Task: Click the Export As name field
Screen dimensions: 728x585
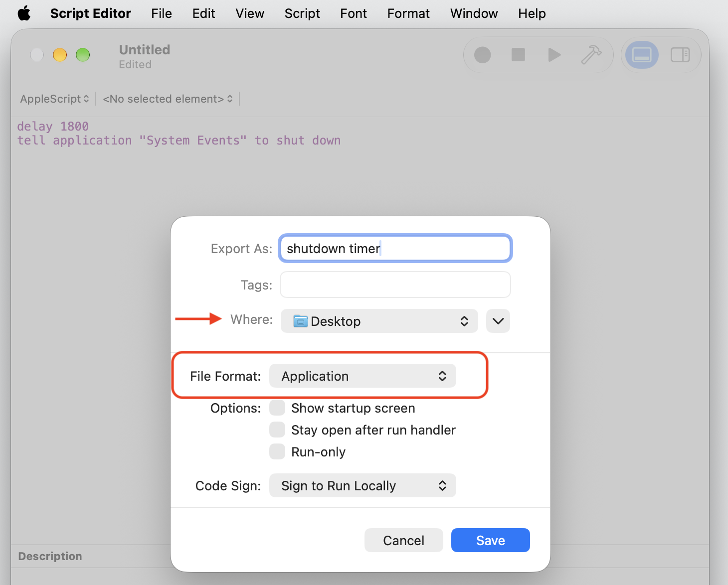Action: click(395, 248)
